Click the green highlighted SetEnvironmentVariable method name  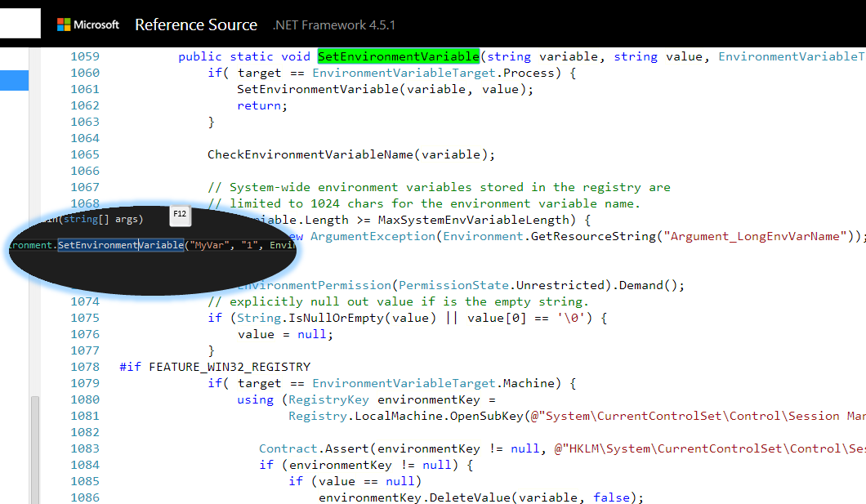point(398,56)
